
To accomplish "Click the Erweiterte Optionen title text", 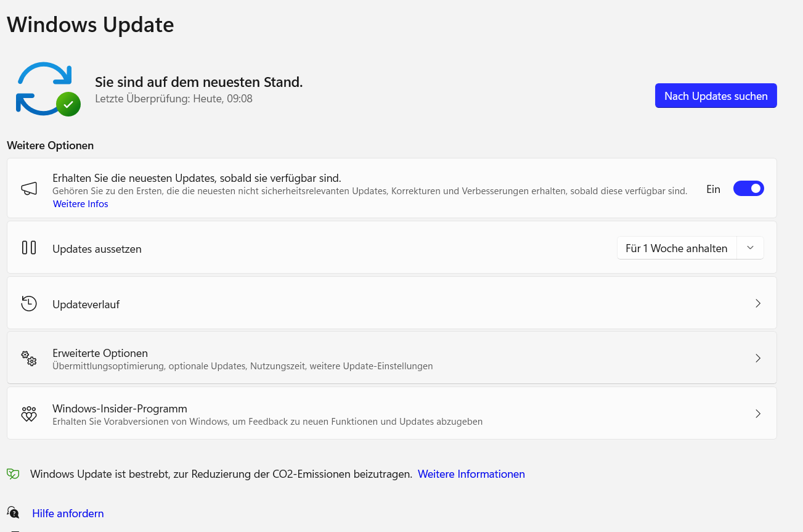I will click(100, 353).
